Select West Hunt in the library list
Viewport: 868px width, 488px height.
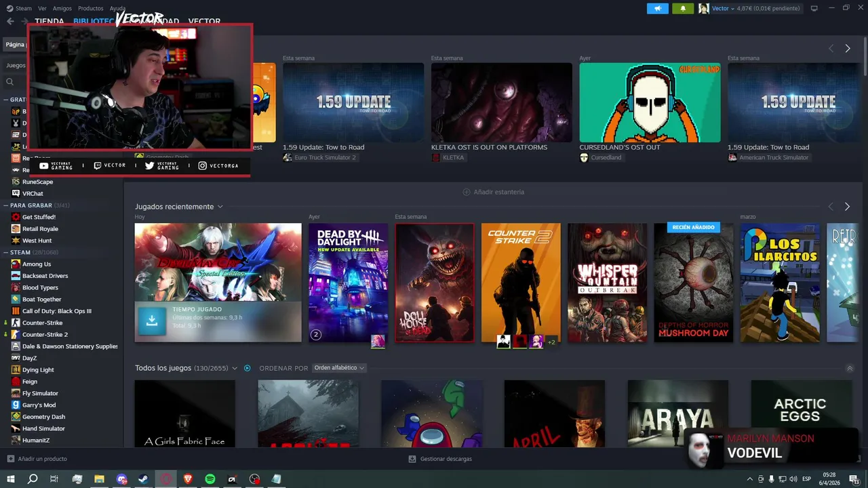(x=37, y=241)
